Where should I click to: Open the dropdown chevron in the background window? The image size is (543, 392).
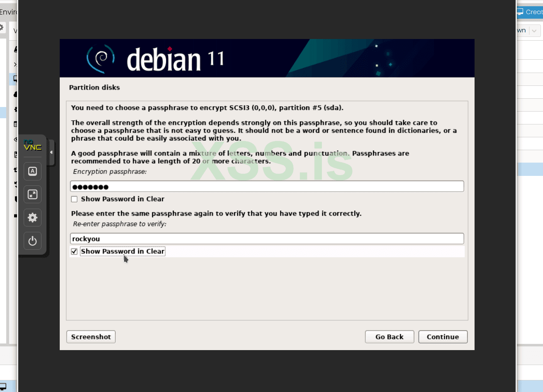point(534,31)
